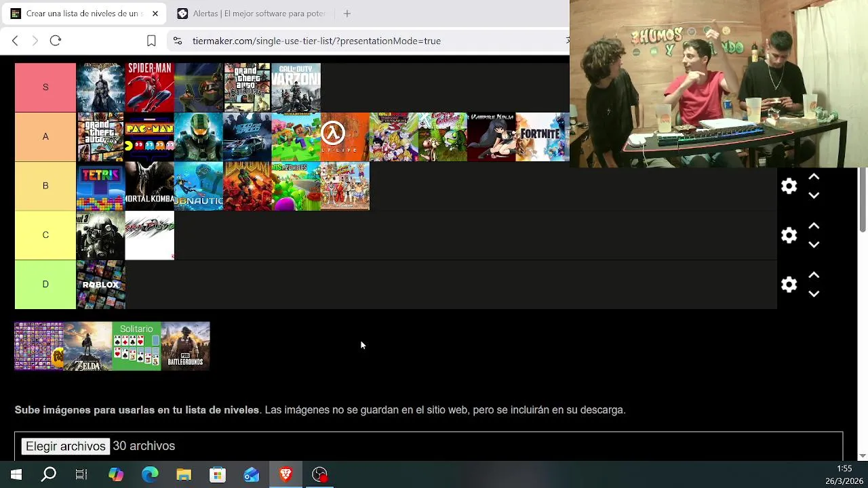Pick the Zelda image from unranked pool
Image resolution: width=868 pixels, height=488 pixels.
coord(88,346)
